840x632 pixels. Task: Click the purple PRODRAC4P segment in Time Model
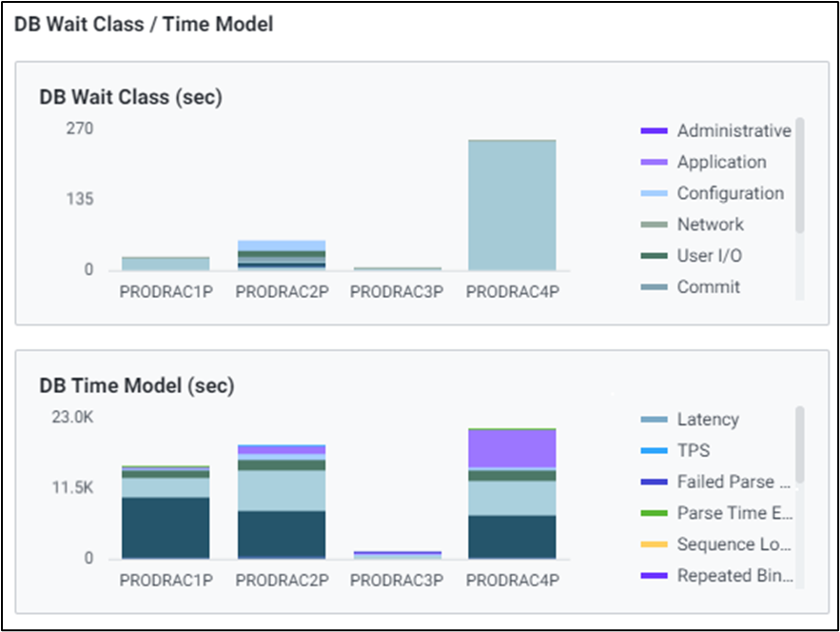tap(512, 449)
